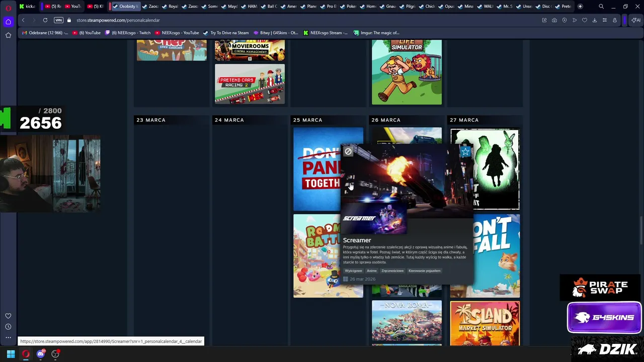Switch to the Poker tab
The image size is (644, 362).
pos(348,7)
